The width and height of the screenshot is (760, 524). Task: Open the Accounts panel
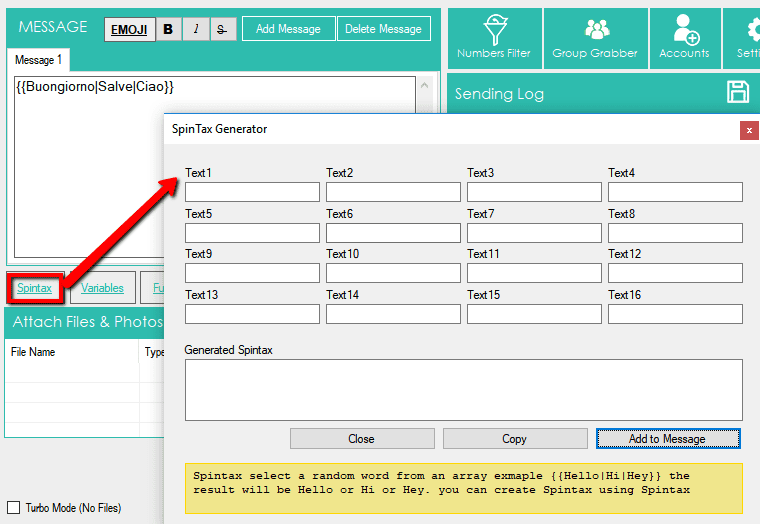pyautogui.click(x=685, y=38)
